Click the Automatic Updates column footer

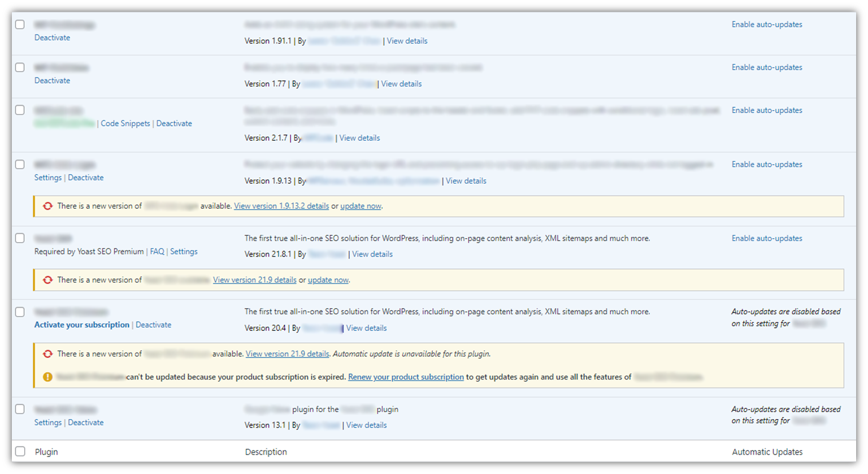pyautogui.click(x=767, y=452)
